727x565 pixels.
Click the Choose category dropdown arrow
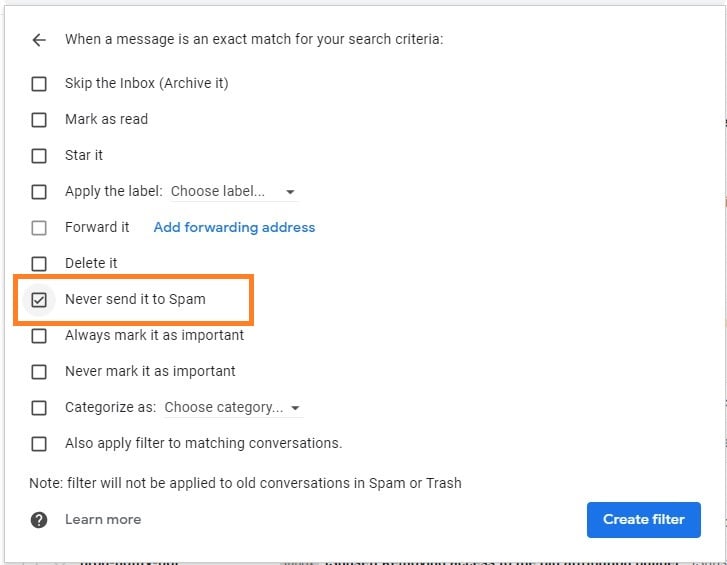pyautogui.click(x=296, y=408)
